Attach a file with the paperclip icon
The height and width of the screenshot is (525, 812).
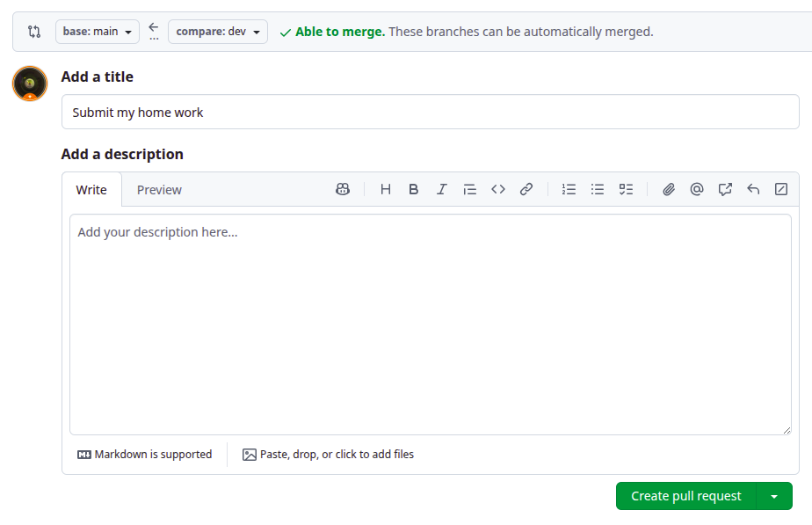point(668,189)
